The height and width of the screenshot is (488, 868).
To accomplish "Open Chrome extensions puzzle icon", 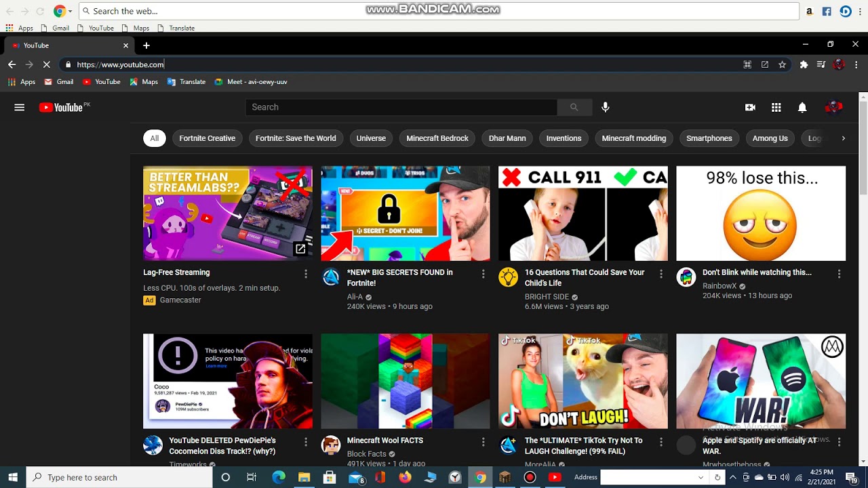I will 804,64.
